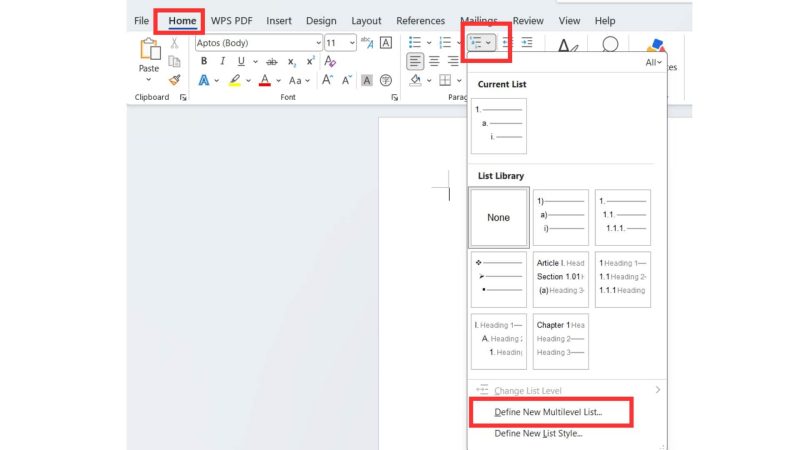The width and height of the screenshot is (800, 450).
Task: Click the Text Effects icon
Action: point(204,80)
